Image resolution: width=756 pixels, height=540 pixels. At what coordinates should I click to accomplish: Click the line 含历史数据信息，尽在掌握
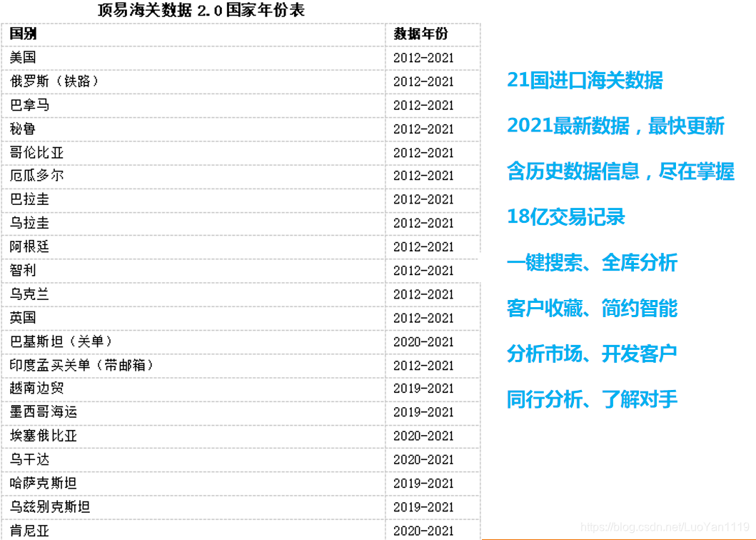point(620,171)
